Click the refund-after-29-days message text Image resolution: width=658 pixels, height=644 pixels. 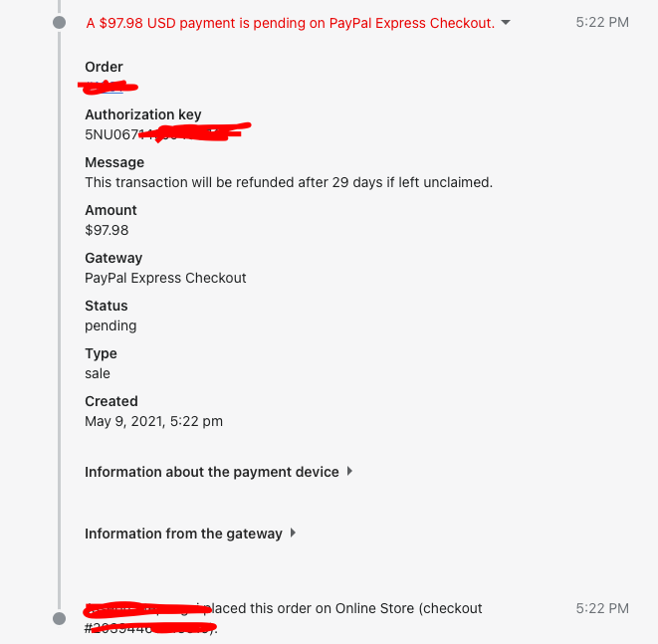pyautogui.click(x=289, y=182)
